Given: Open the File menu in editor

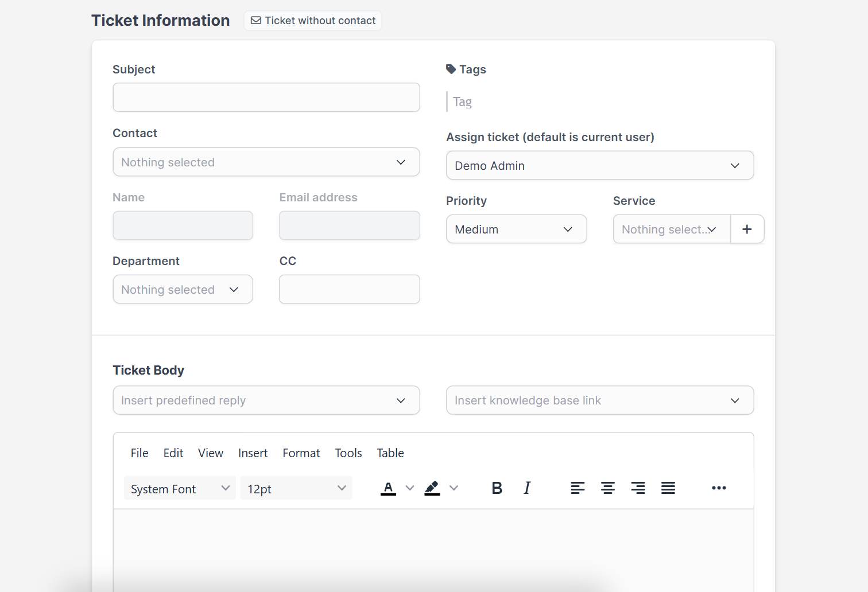Looking at the screenshot, I should 139,453.
